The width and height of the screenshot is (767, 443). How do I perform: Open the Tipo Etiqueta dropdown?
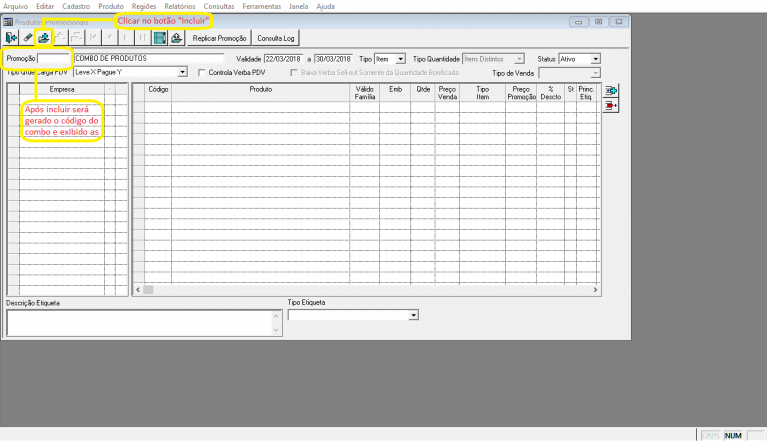click(x=414, y=315)
